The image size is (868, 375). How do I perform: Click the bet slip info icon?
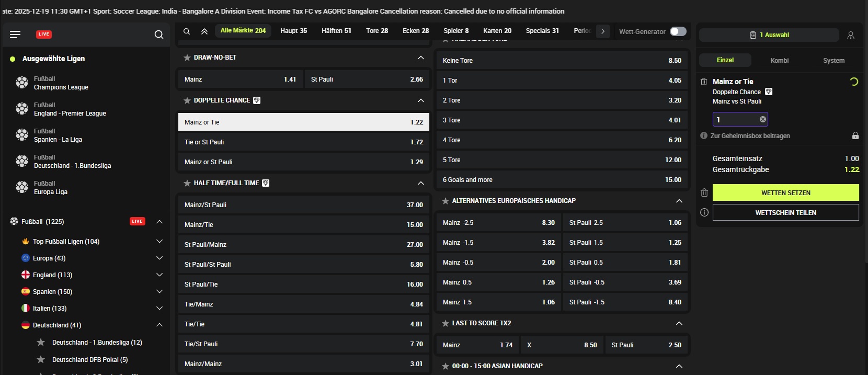point(704,212)
